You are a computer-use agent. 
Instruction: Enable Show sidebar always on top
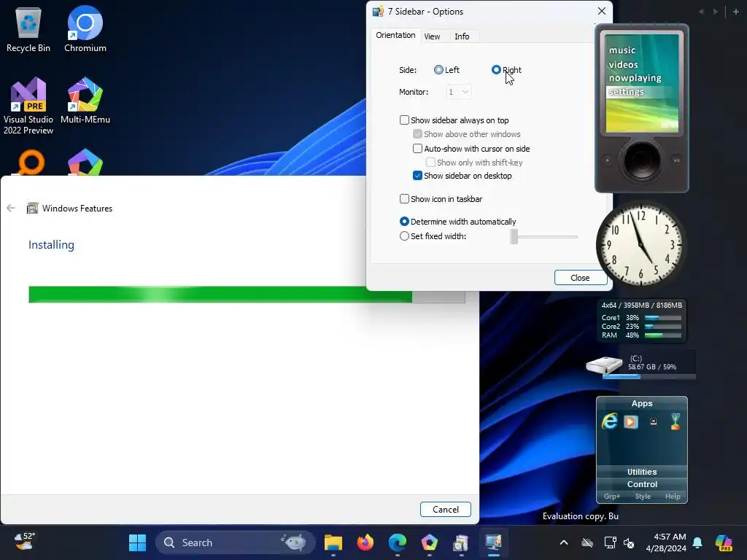[x=404, y=120]
